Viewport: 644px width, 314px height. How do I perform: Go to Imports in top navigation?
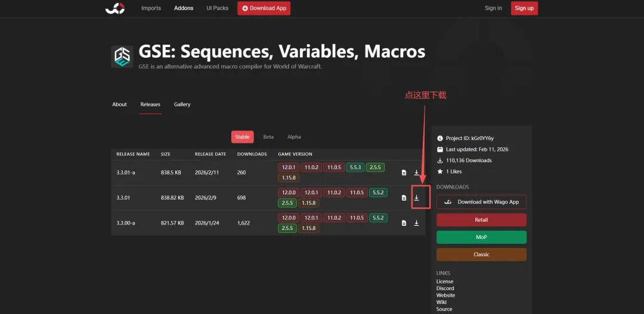(x=151, y=8)
